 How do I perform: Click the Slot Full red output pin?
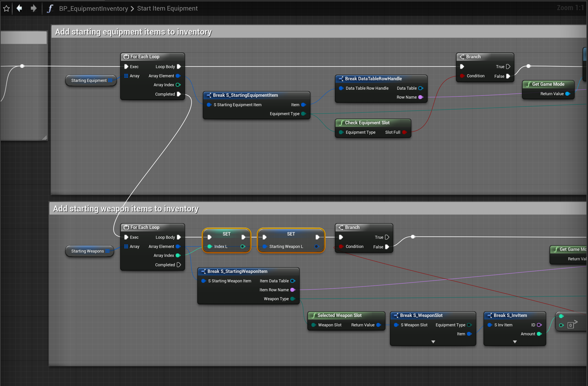[x=404, y=132]
